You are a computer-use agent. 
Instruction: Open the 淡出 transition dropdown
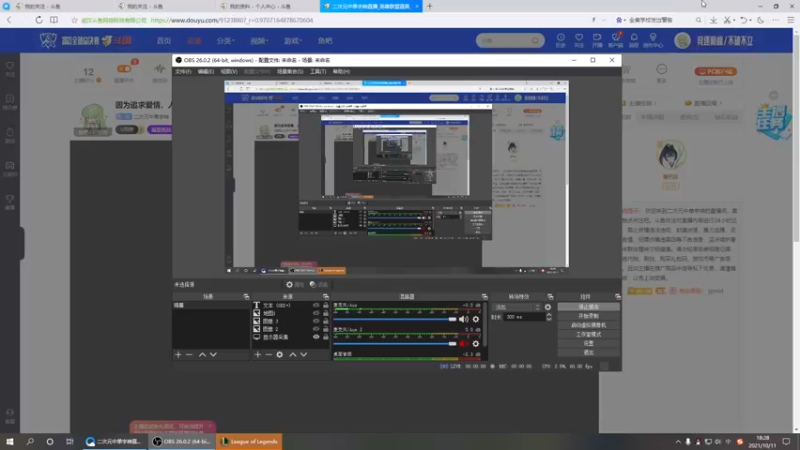pos(516,307)
